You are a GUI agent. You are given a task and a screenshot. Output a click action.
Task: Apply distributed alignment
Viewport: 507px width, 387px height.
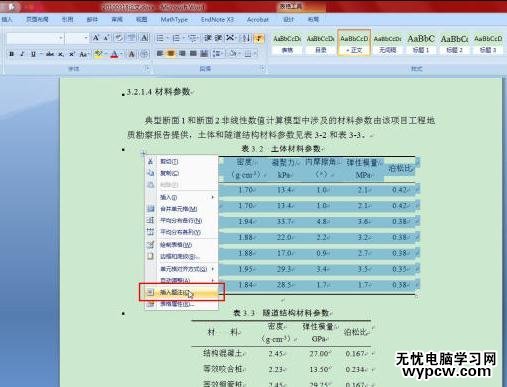[x=204, y=53]
